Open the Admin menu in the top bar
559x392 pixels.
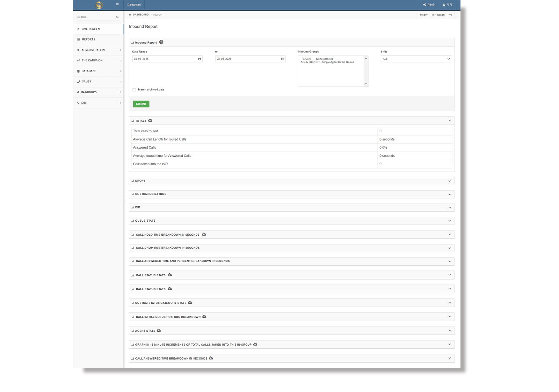429,5
